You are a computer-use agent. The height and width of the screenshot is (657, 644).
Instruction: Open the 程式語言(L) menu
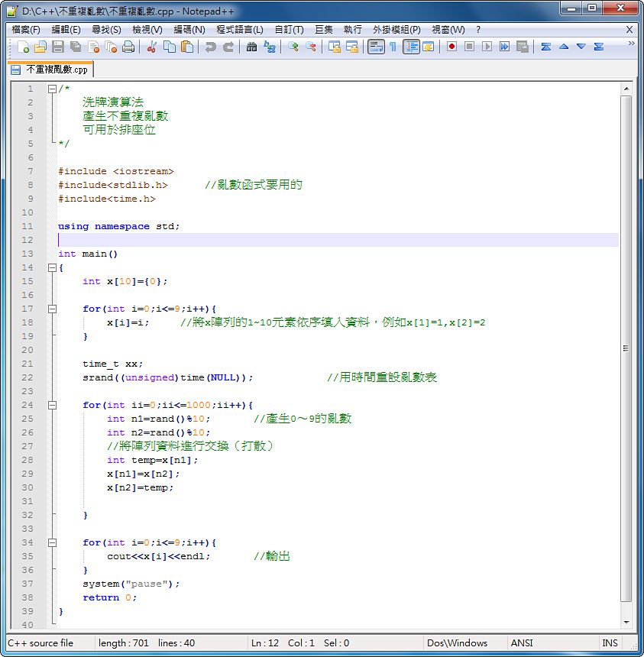pos(240,30)
